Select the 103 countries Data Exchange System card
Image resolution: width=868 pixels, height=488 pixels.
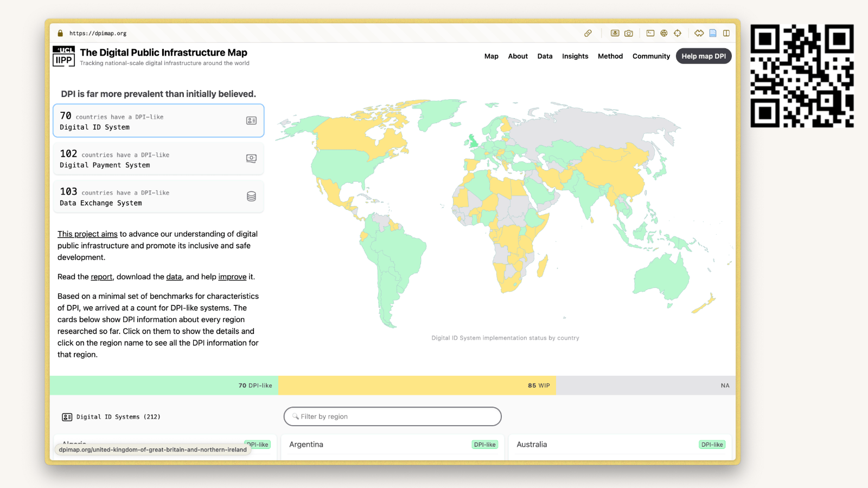coord(158,196)
